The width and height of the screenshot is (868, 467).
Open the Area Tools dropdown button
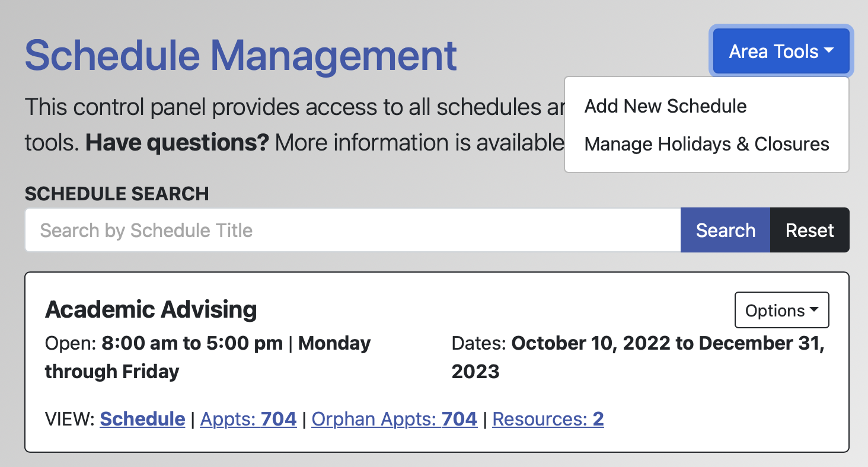tap(773, 52)
